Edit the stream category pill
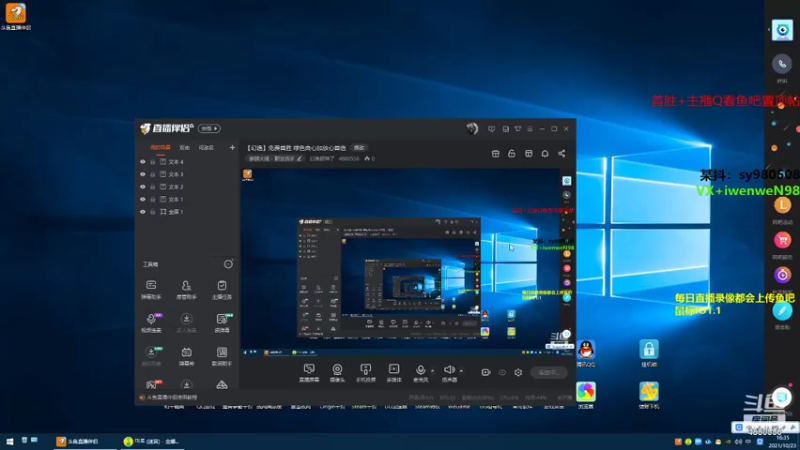The height and width of the screenshot is (450, 800). [x=276, y=159]
